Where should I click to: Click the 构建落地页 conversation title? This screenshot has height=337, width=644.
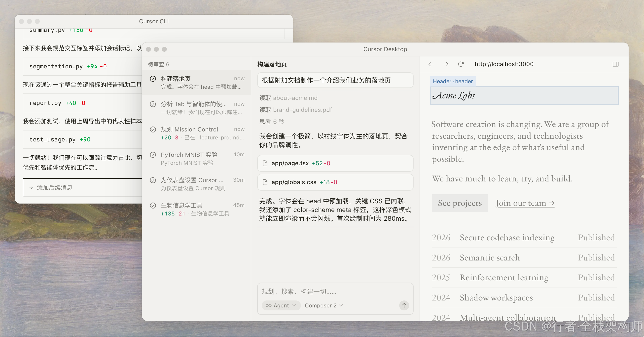click(272, 65)
